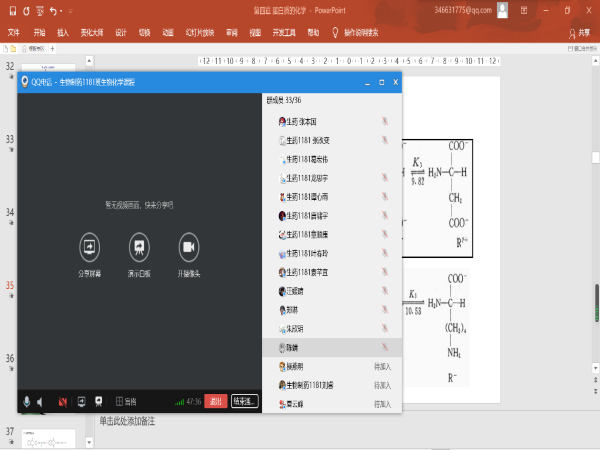Click the 共享 share button in PowerPoint
The width and height of the screenshot is (600, 450).
(x=579, y=32)
